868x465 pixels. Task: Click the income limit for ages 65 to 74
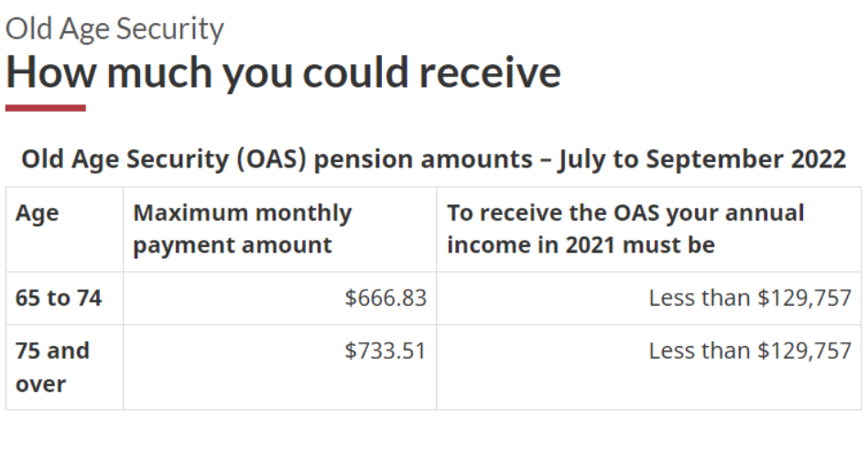click(750, 297)
